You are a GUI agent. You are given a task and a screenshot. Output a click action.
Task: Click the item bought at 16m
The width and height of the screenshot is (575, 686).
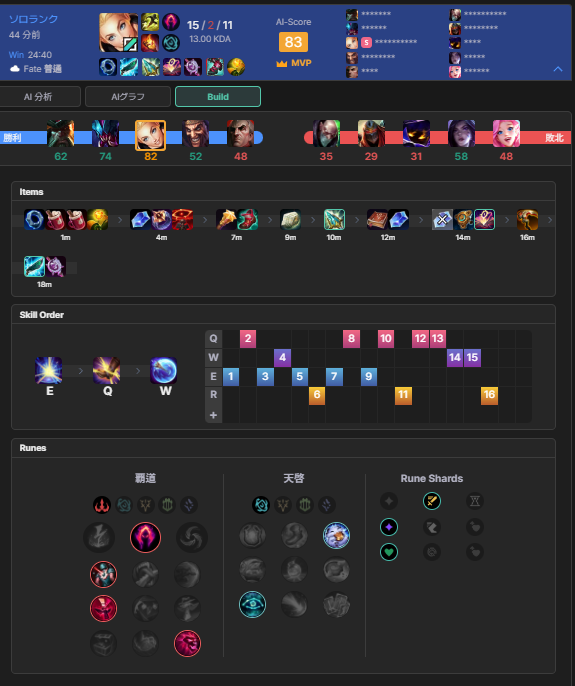point(527,220)
